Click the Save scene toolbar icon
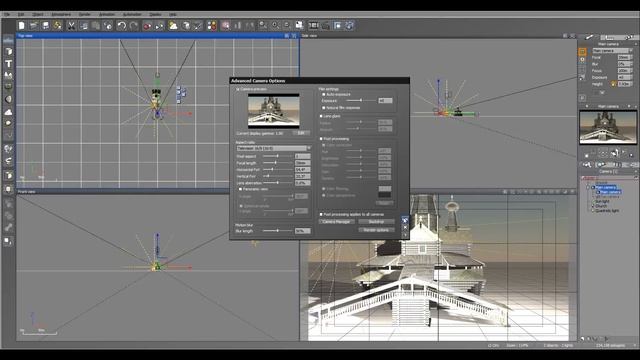The height and width of the screenshot is (360, 640). (x=46, y=25)
